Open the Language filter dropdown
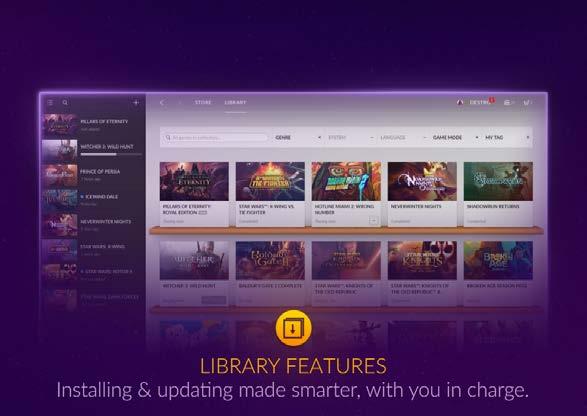The image size is (587, 416). [x=403, y=137]
